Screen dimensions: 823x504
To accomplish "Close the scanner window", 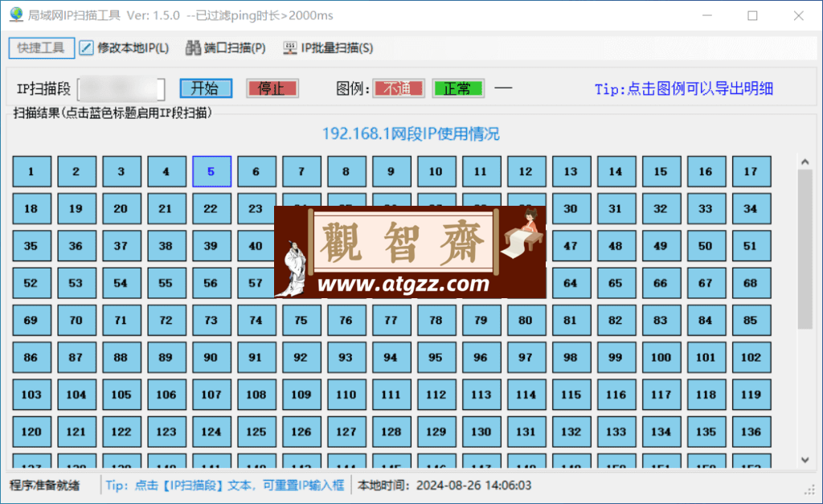I will click(798, 15).
